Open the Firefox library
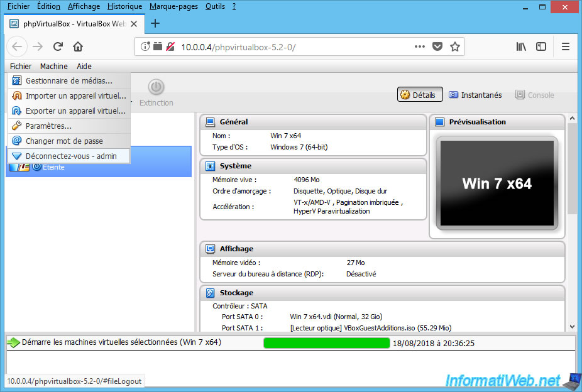This screenshot has height=392, width=582. 521,46
